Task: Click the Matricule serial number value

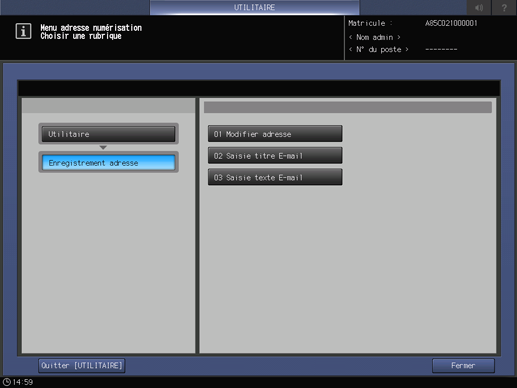Action: (x=451, y=23)
